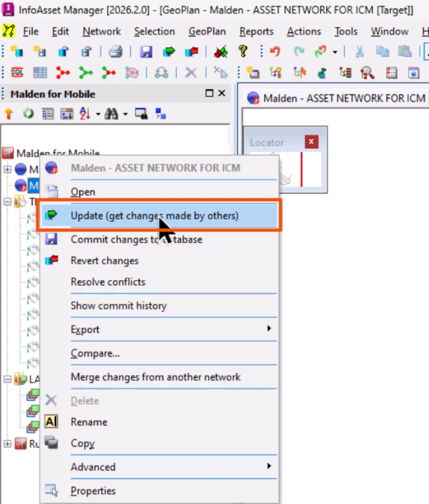This screenshot has width=429, height=504.
Task: Open Properties from context menu
Action: point(159,491)
